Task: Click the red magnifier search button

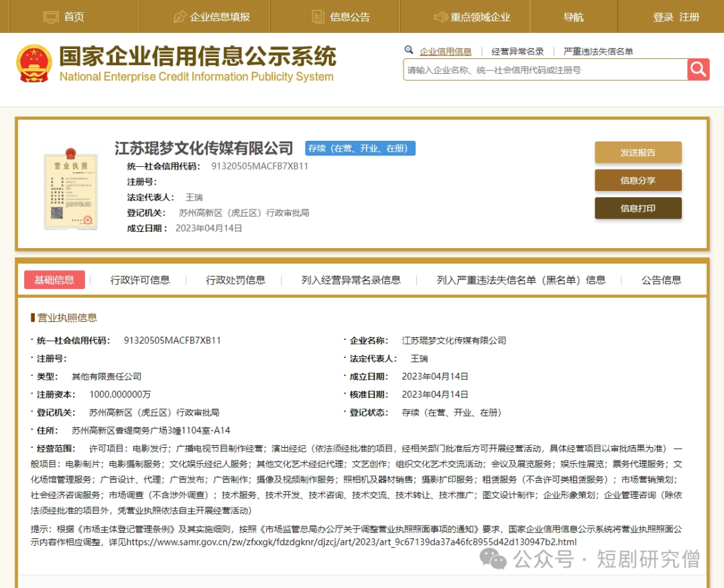Action: coord(697,69)
